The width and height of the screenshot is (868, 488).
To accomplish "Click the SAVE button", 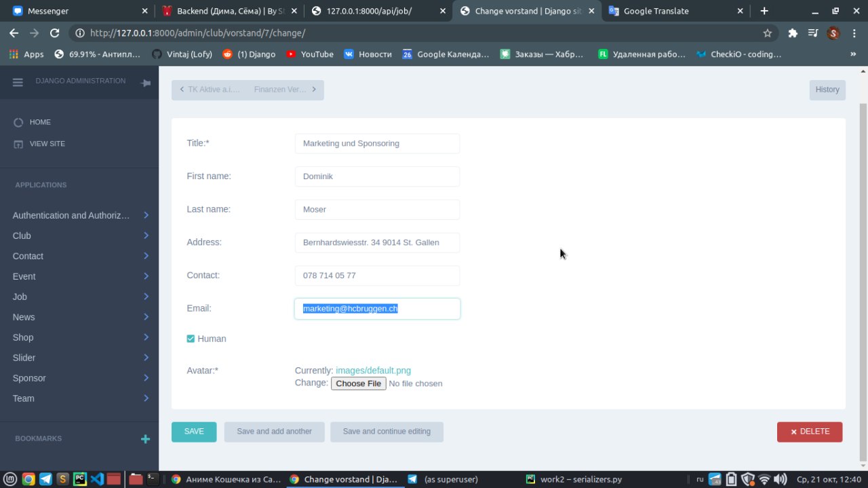I will tap(194, 432).
